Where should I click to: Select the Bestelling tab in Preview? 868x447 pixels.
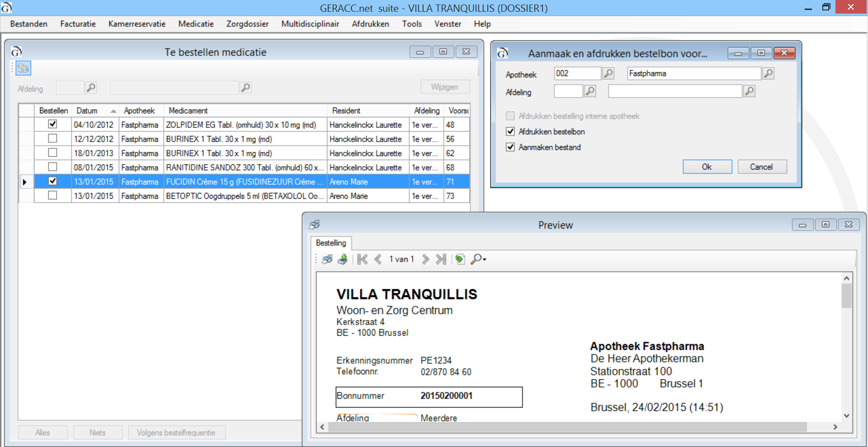331,243
